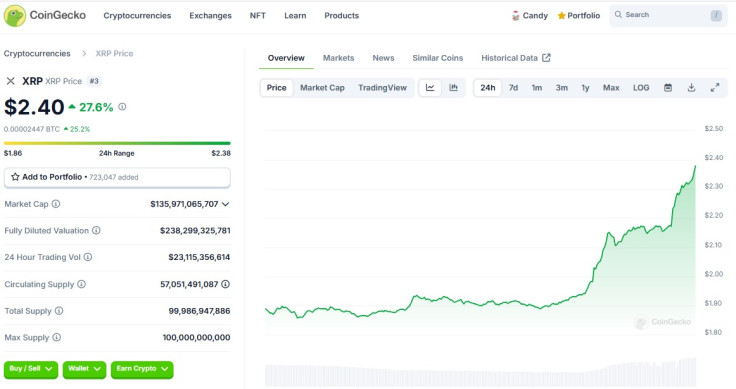Set chart range to 7d
Screen dimensions: 736x389
514,88
